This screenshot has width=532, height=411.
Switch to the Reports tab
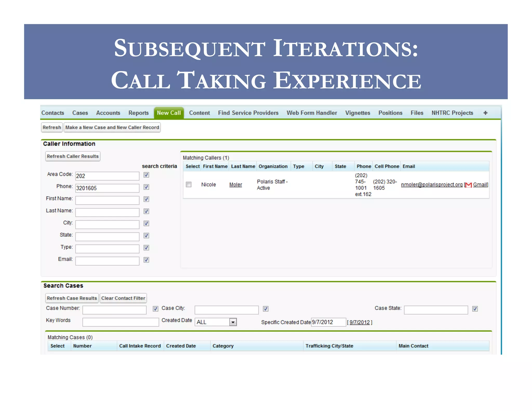138,113
